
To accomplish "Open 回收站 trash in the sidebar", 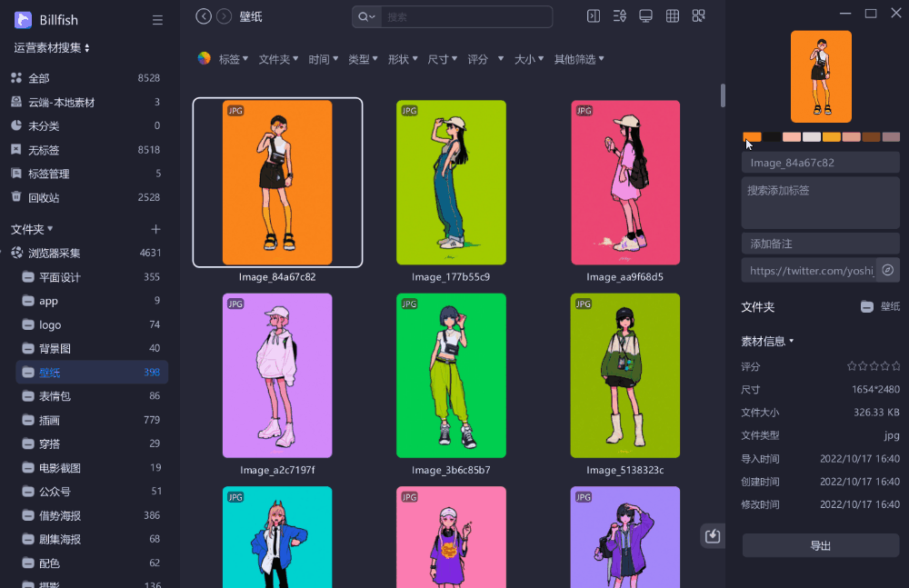I will [x=85, y=197].
